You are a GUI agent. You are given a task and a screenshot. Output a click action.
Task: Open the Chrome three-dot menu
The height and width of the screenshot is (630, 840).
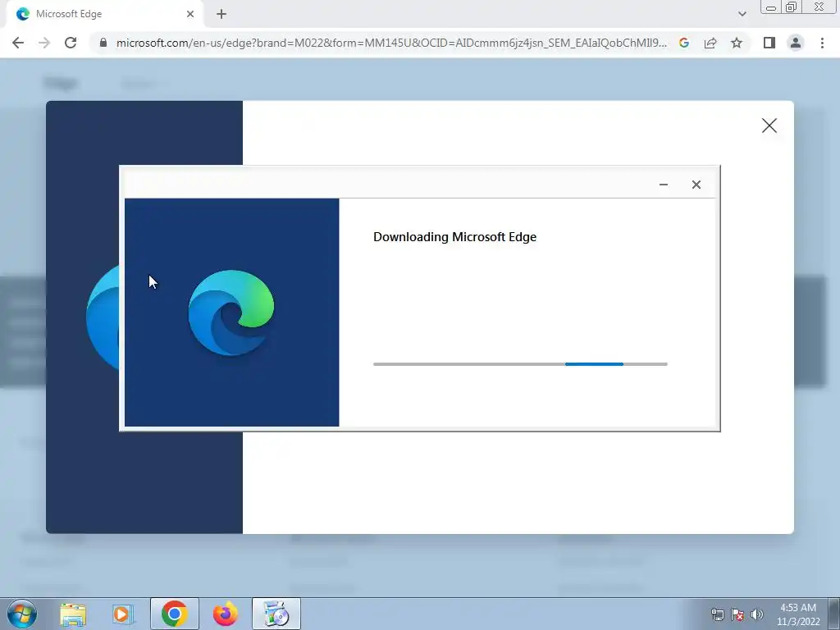(822, 43)
